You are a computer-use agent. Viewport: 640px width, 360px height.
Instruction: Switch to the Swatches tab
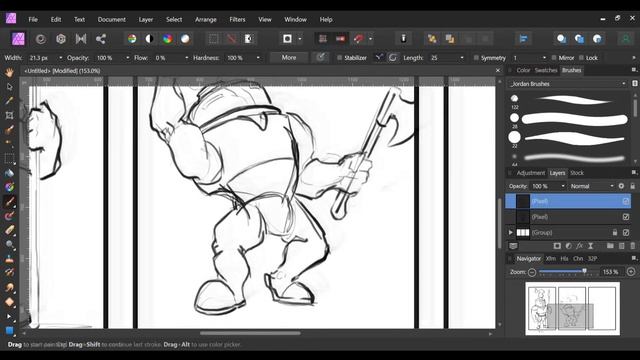(546, 70)
